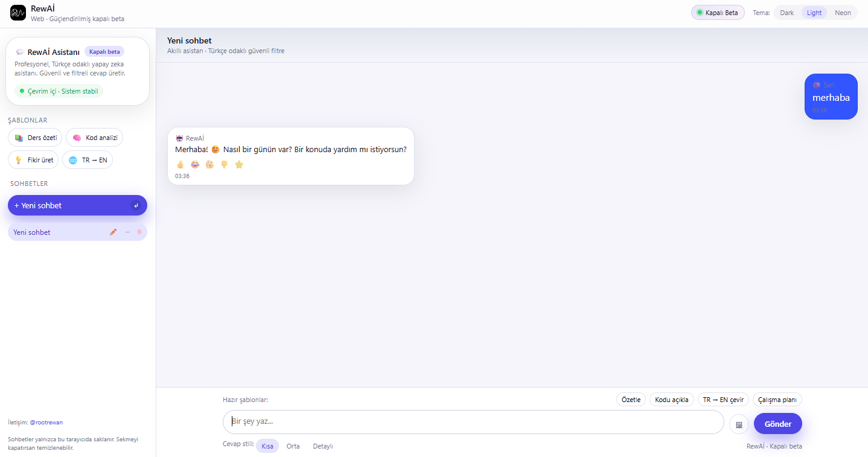
Task: Click the merhaba user message bubble
Action: tap(831, 97)
